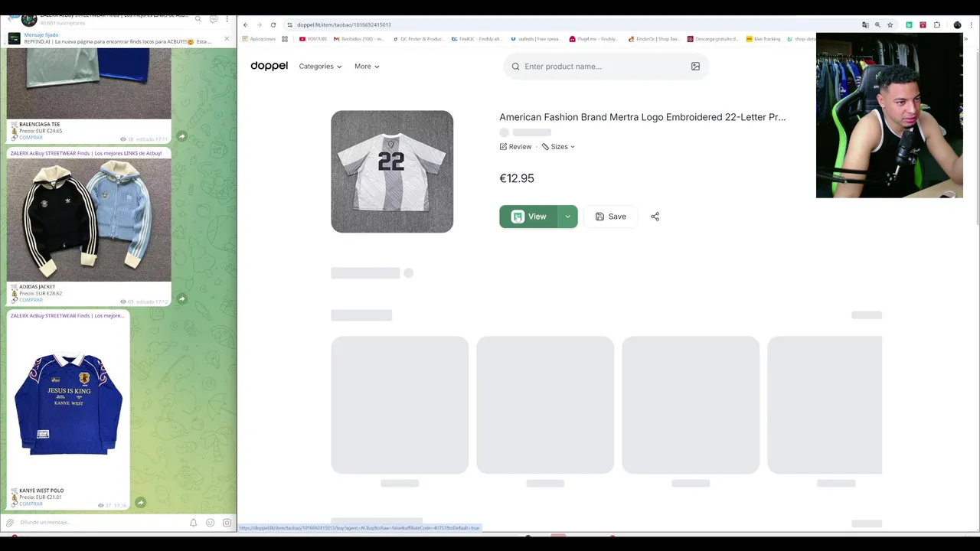Dismiss the pinned Telegram message
This screenshot has width=980, height=551.
pos(227,38)
